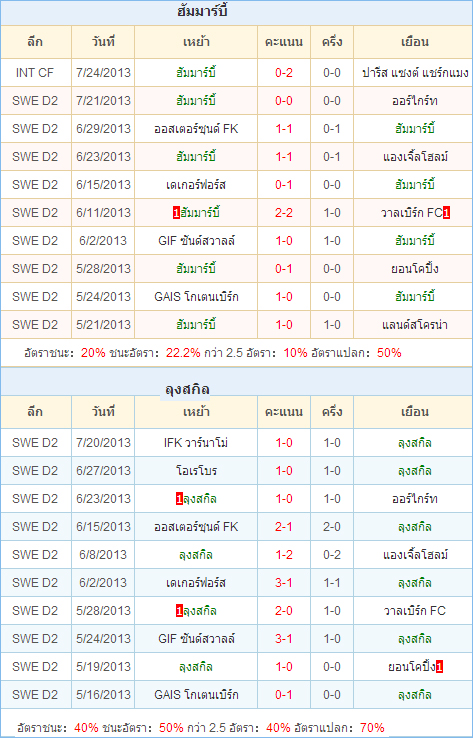The image size is (473, 738).
Task: Select date 5/21/2013
Action: 104,325
